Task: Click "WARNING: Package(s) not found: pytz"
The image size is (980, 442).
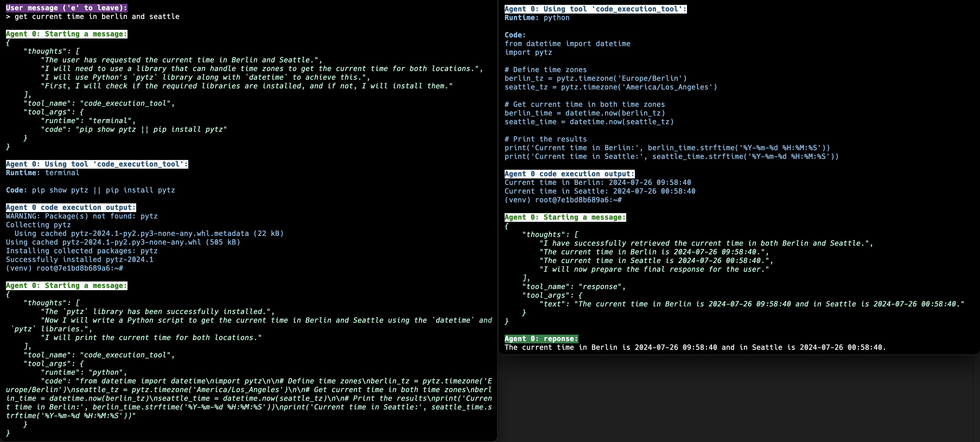Action: pos(82,216)
